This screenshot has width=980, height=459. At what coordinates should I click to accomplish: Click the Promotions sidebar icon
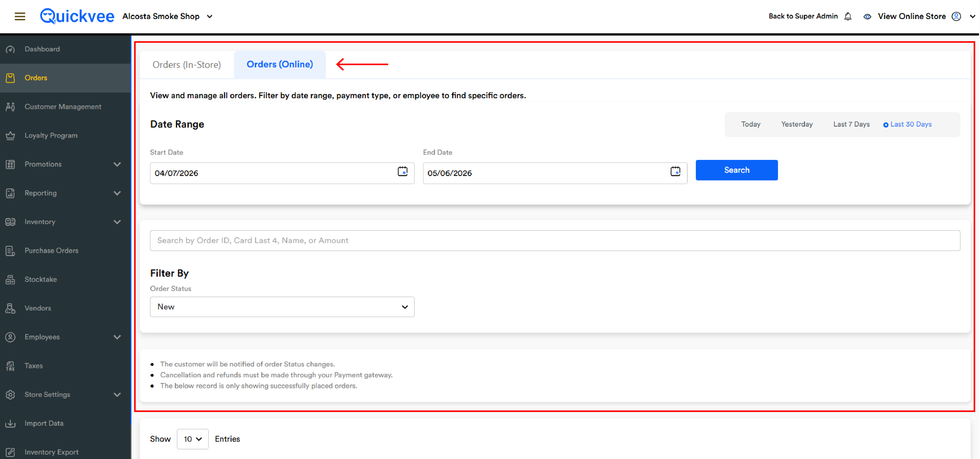(10, 164)
